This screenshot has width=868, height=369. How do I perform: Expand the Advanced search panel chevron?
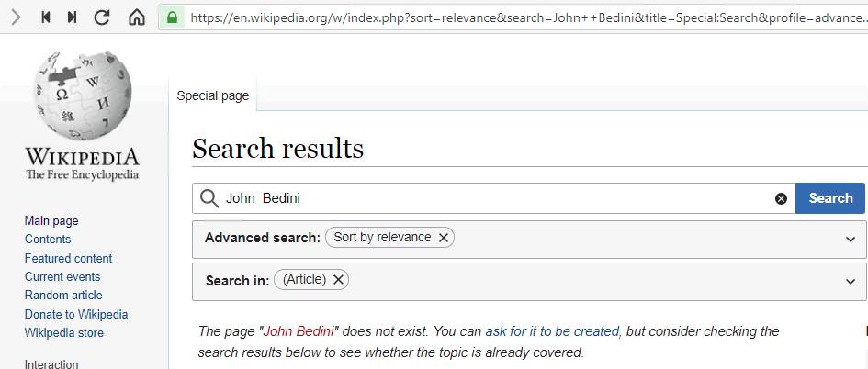[851, 239]
